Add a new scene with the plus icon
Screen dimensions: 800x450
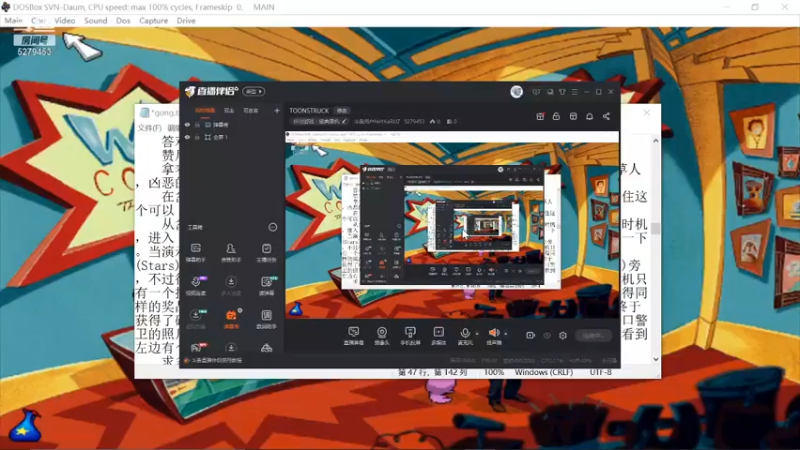coord(277,110)
